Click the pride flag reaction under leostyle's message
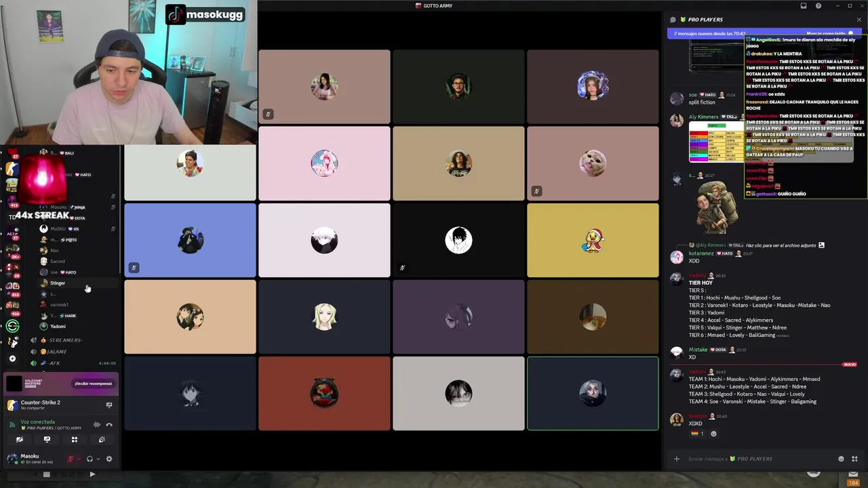This screenshot has width=868, height=488. tap(697, 434)
